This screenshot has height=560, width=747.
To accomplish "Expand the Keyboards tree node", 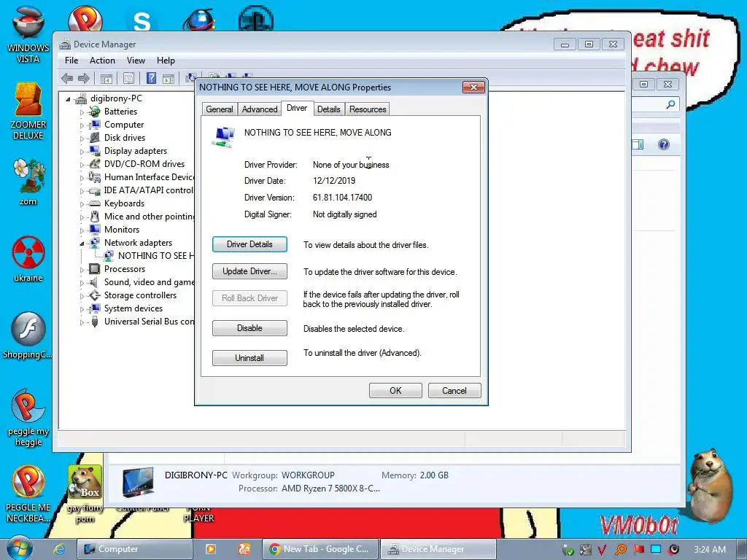I will (x=82, y=204).
